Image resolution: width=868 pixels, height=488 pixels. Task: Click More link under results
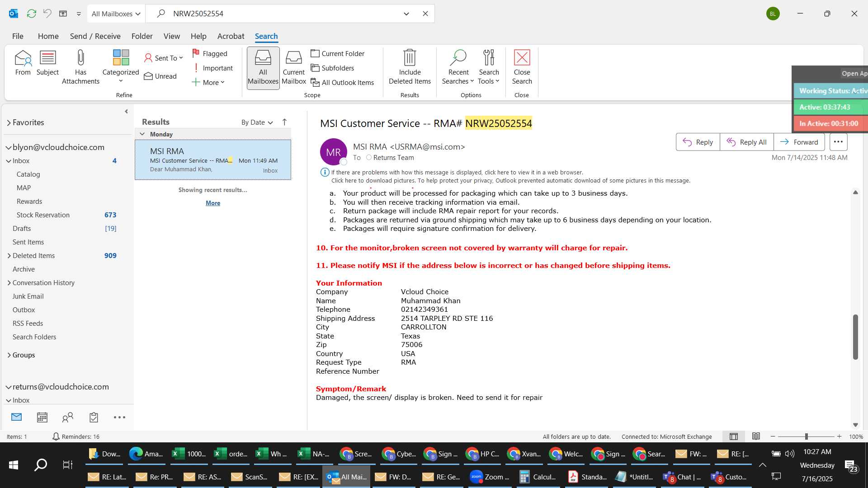click(213, 203)
